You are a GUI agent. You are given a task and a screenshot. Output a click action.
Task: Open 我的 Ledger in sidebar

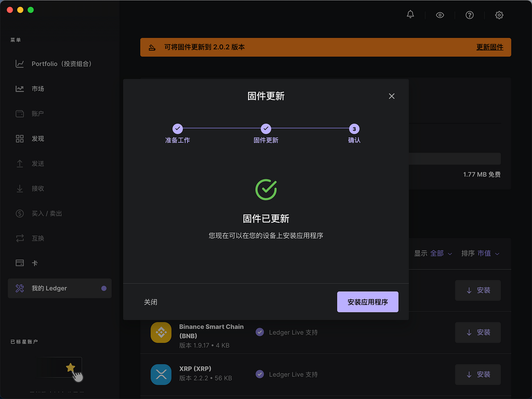point(60,288)
